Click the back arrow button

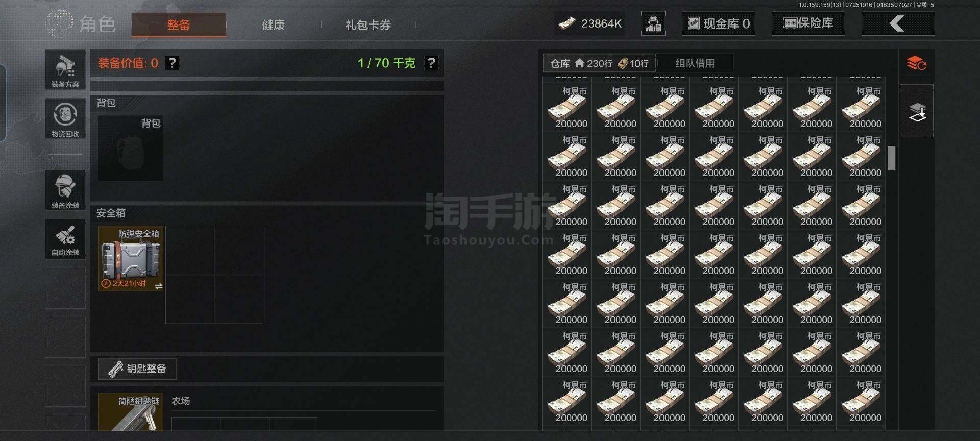pos(898,23)
